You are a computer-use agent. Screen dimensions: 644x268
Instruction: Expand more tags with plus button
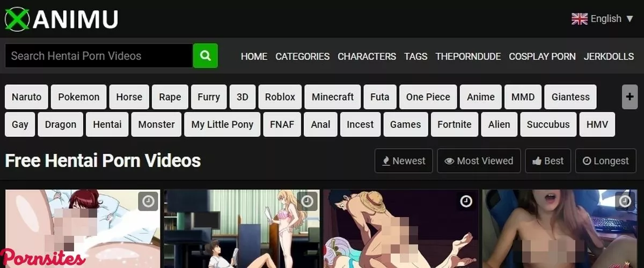(x=630, y=97)
